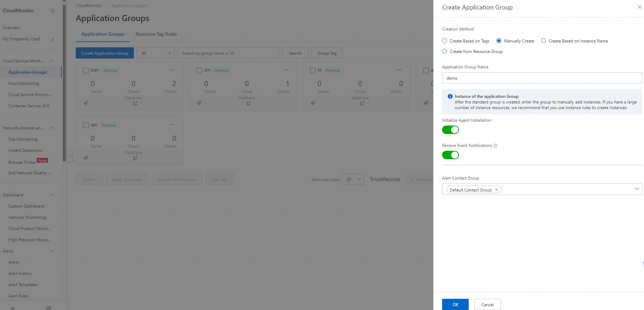Viewport: 644px width, 310px height.
Task: Click the help icon beside Receive Event Notifications
Action: (495, 146)
